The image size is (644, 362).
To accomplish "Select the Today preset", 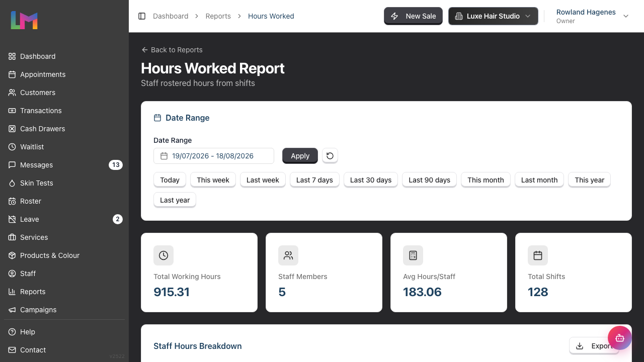I will click(x=170, y=180).
